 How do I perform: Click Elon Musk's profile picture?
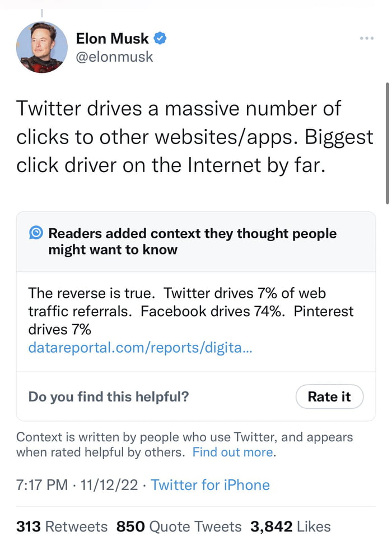coord(41,47)
